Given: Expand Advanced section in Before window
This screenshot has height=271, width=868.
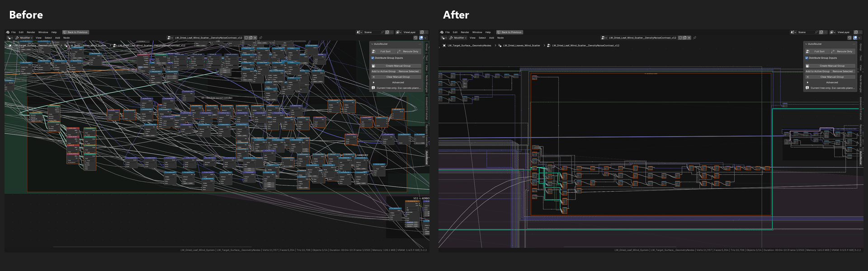Looking at the screenshot, I should coord(373,82).
